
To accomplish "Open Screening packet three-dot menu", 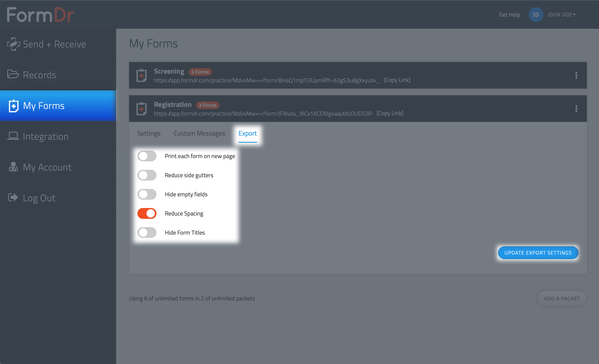I will pyautogui.click(x=576, y=76).
